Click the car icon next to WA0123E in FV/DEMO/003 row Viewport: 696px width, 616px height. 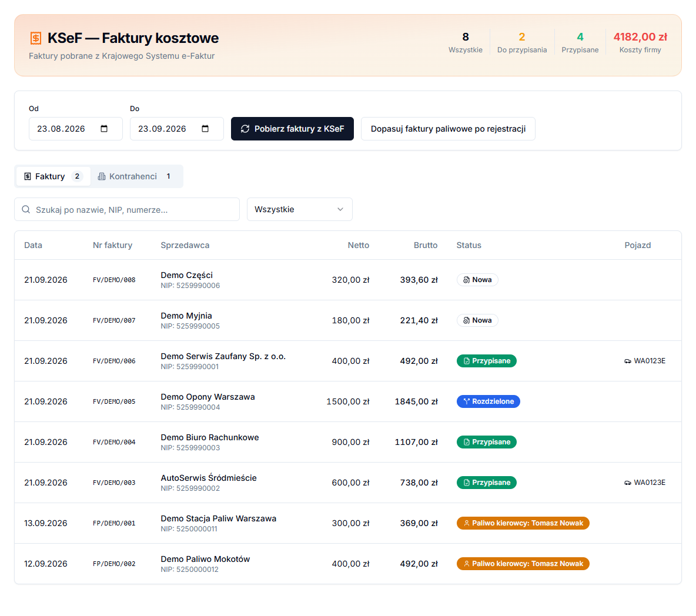[x=628, y=483]
